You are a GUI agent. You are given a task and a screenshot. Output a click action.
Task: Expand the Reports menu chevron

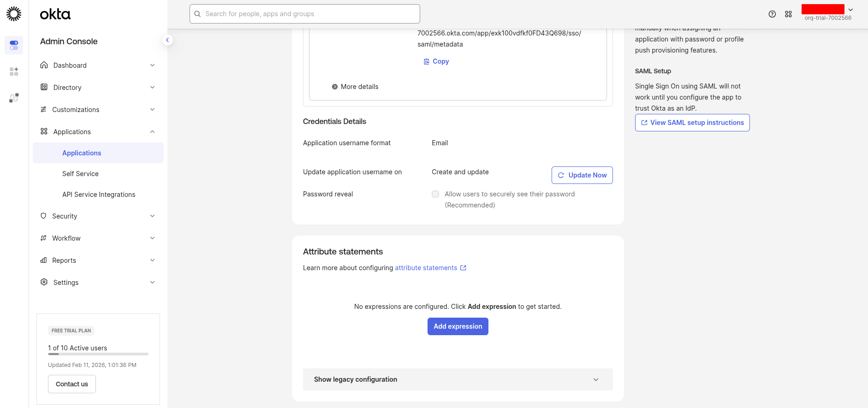(152, 260)
